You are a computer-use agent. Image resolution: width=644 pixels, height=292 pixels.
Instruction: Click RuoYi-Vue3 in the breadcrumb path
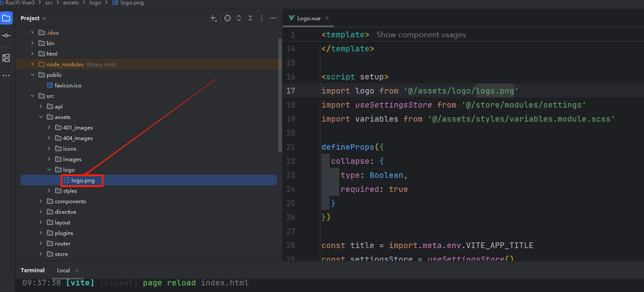click(20, 3)
